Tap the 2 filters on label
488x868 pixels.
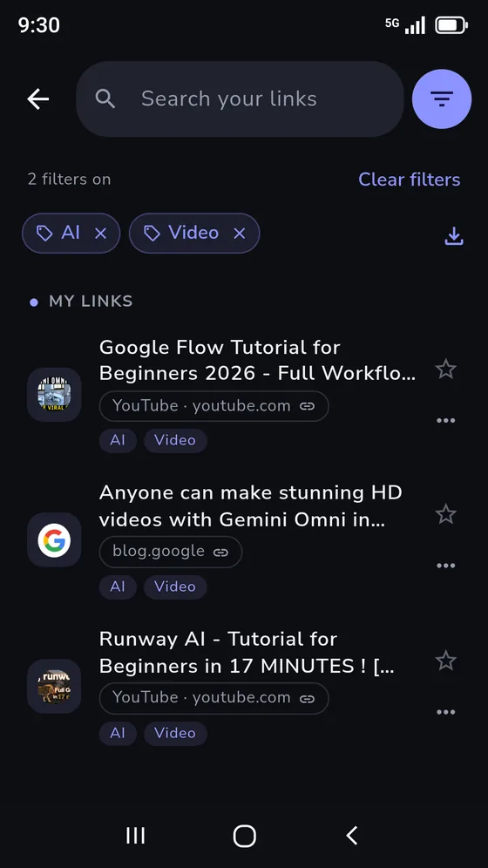point(69,180)
